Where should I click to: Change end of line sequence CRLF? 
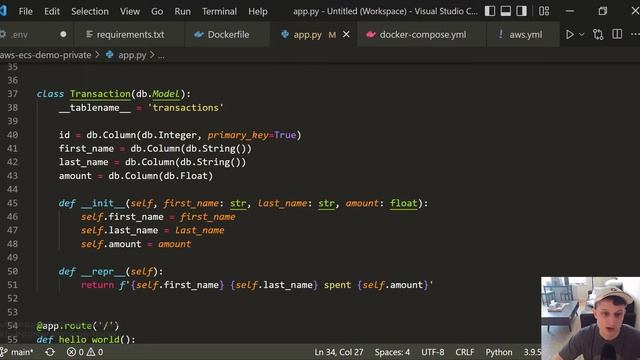[464, 352]
